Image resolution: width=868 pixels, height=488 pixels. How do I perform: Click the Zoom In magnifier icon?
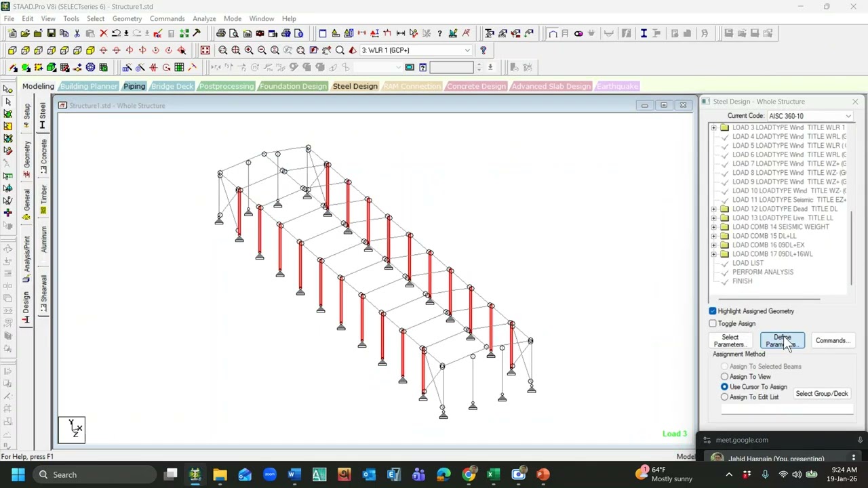[249, 50]
